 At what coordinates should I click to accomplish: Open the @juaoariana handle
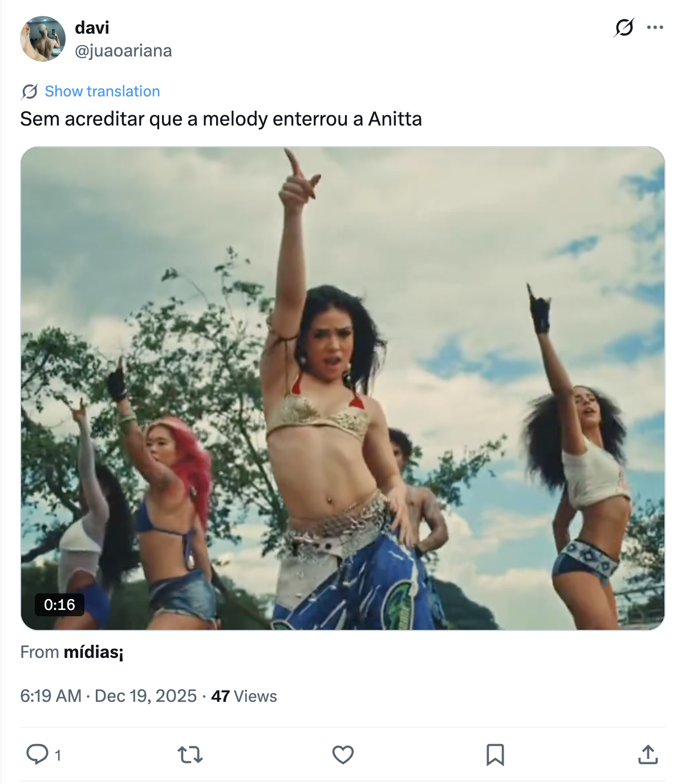pos(123,51)
